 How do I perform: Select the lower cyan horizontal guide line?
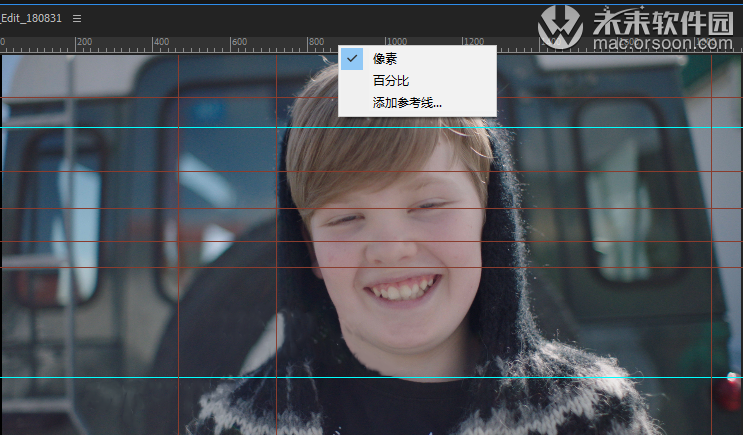coord(372,378)
